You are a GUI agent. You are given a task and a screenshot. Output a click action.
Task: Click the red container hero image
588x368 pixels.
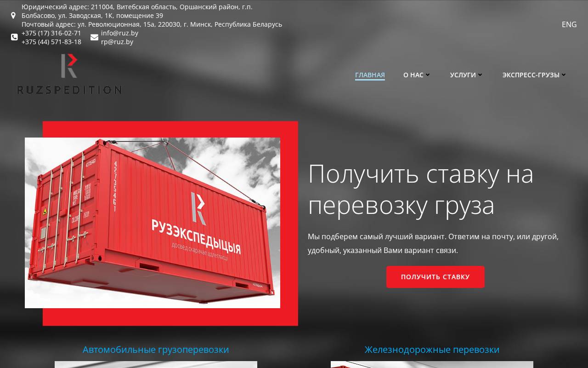click(153, 223)
